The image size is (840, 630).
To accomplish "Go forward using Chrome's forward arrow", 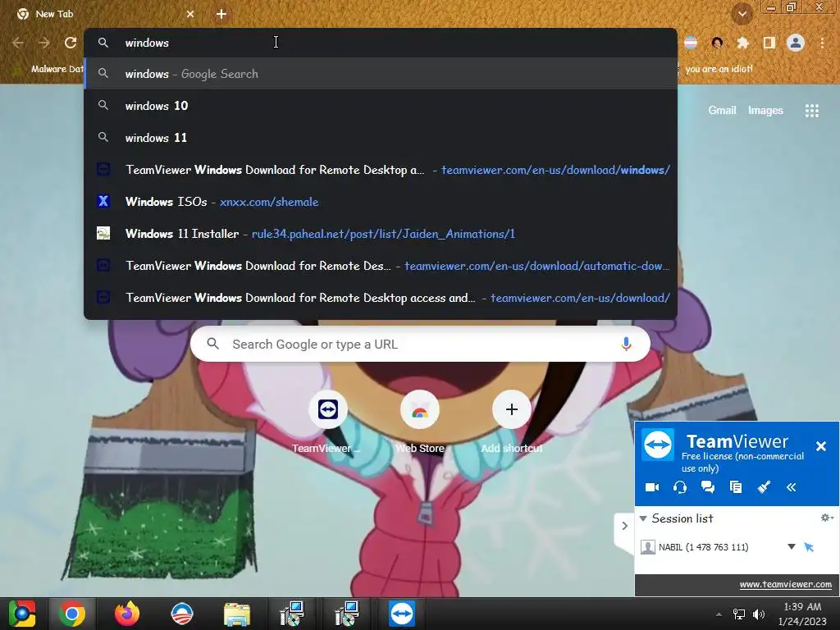I will click(x=44, y=43).
